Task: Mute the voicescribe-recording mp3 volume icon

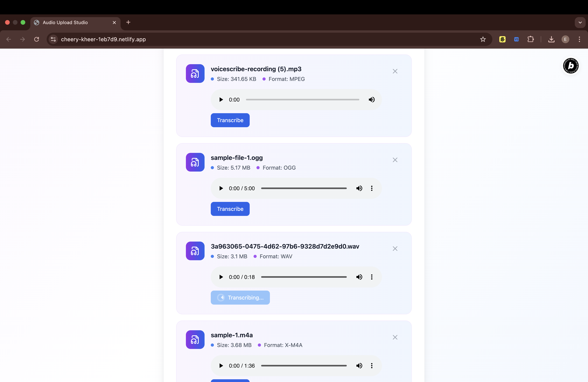Action: (371, 100)
